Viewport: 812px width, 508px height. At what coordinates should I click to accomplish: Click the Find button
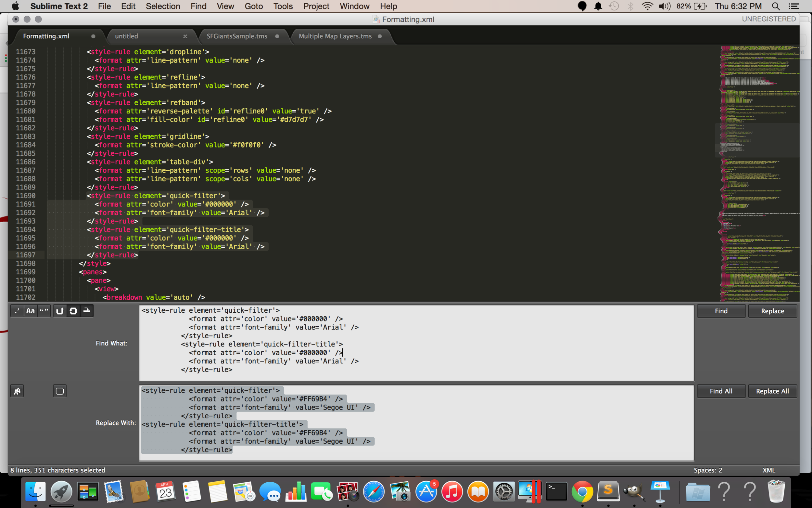click(721, 311)
